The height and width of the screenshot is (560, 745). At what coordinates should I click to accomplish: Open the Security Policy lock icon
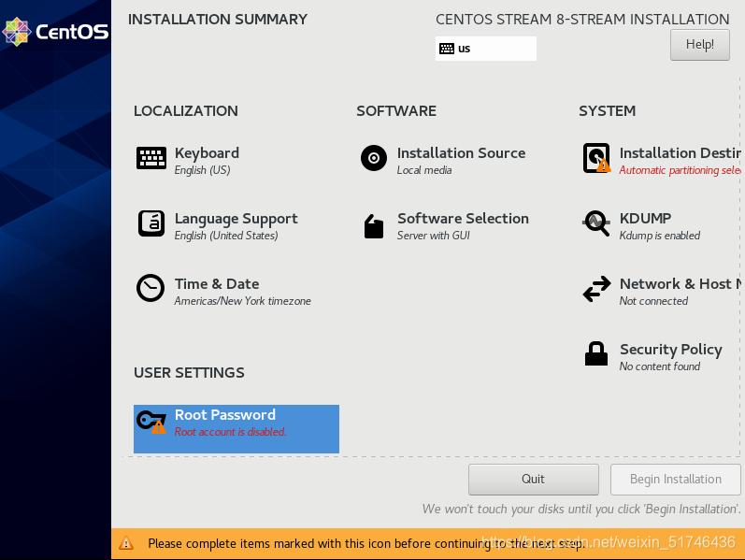click(x=596, y=353)
